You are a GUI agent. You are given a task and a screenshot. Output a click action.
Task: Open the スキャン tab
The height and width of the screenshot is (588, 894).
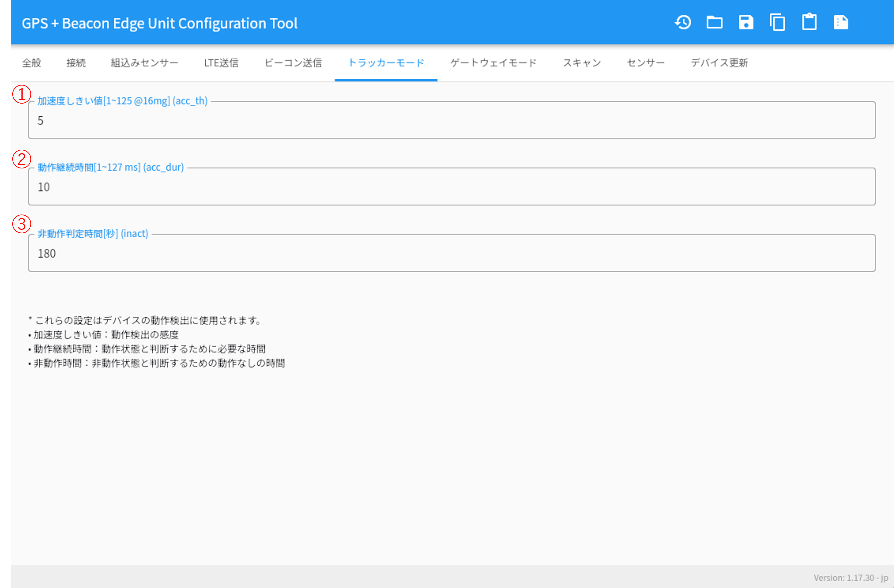(x=582, y=63)
